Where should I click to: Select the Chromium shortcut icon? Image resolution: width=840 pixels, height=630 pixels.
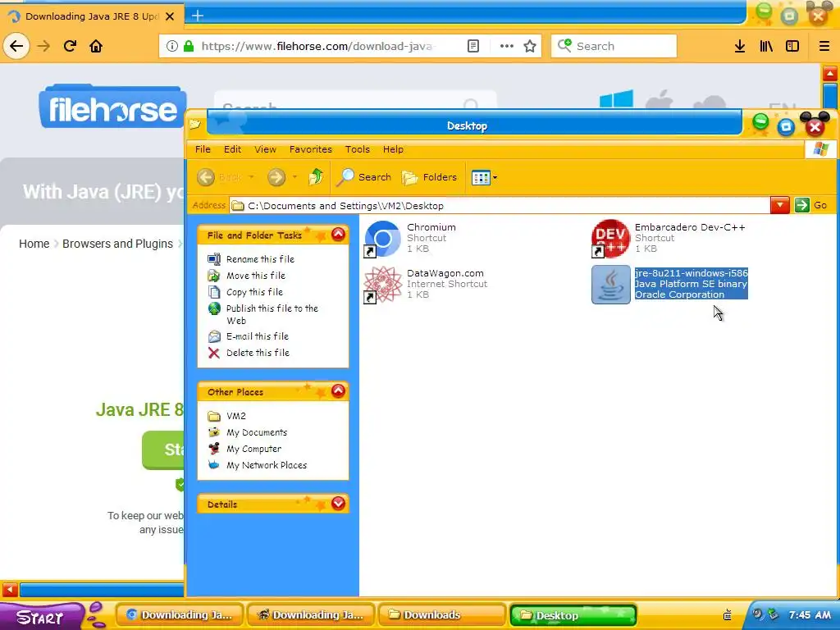(x=382, y=239)
